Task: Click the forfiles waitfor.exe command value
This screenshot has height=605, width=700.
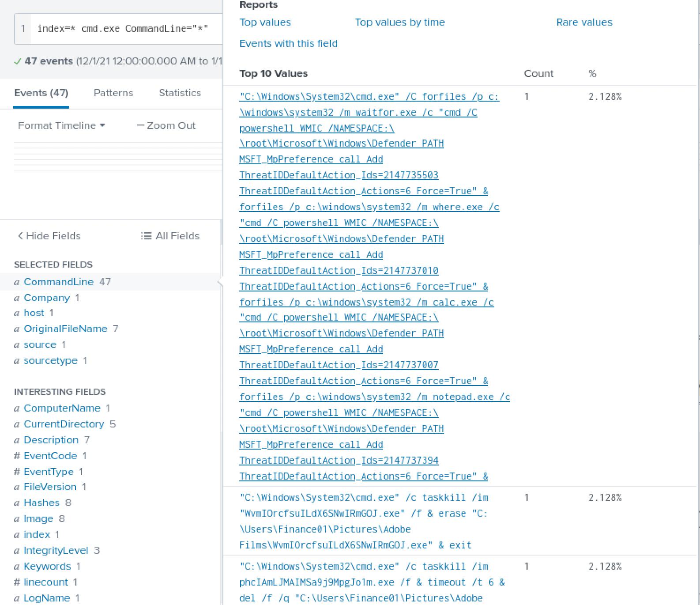Action: click(375, 286)
